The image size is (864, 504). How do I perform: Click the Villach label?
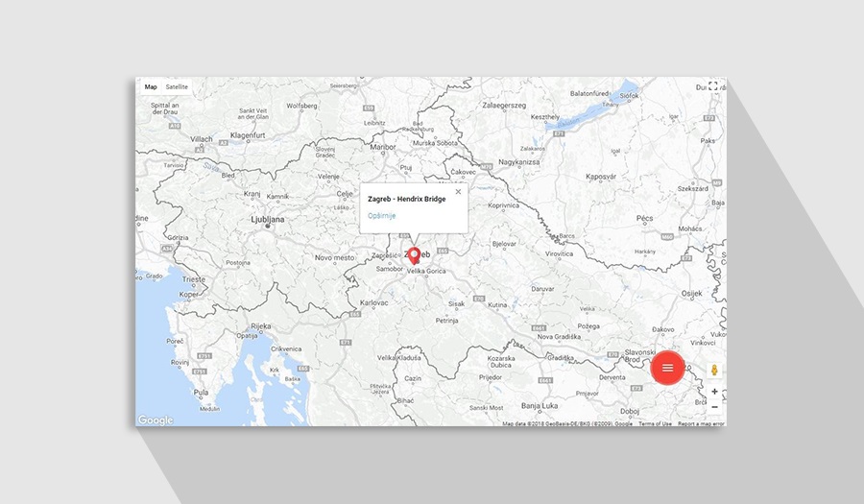click(x=202, y=139)
